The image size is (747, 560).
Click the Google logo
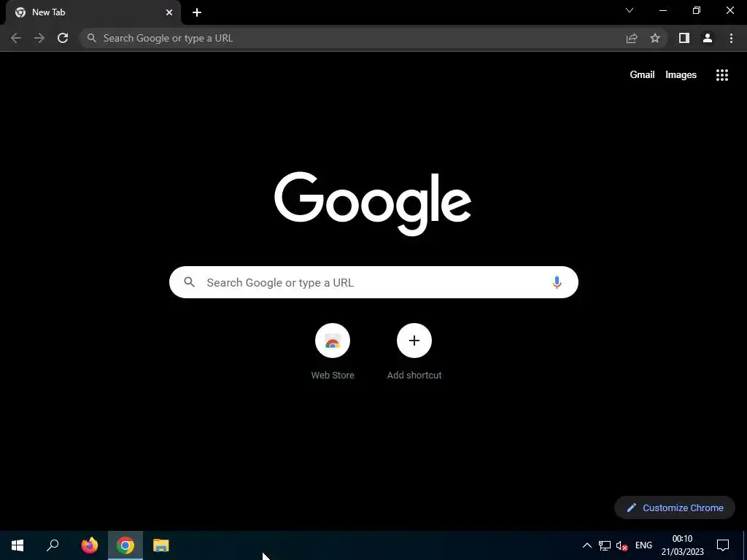pyautogui.click(x=373, y=204)
